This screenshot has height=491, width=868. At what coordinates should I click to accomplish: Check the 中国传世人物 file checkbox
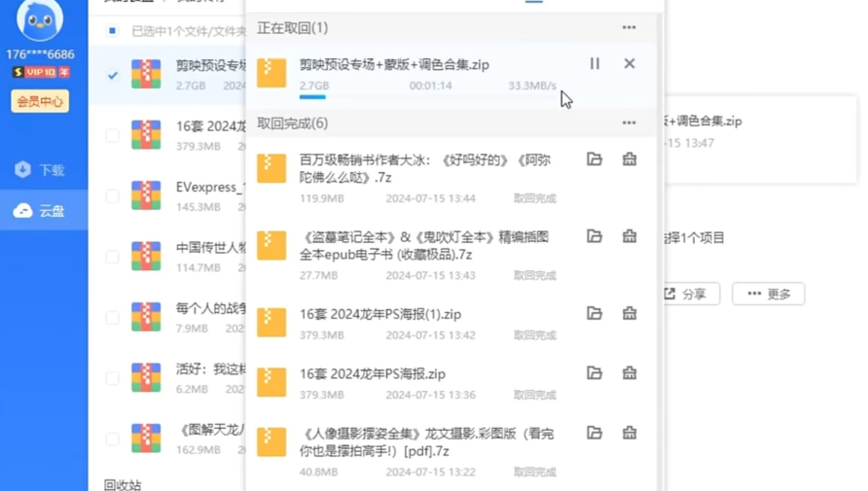pos(112,257)
